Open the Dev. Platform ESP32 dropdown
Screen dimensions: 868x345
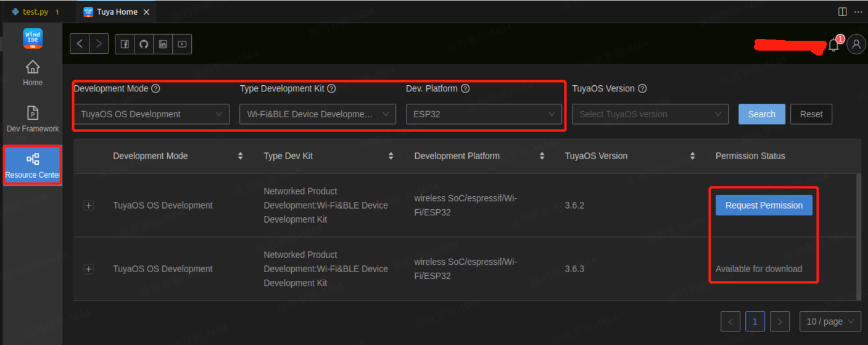click(484, 114)
